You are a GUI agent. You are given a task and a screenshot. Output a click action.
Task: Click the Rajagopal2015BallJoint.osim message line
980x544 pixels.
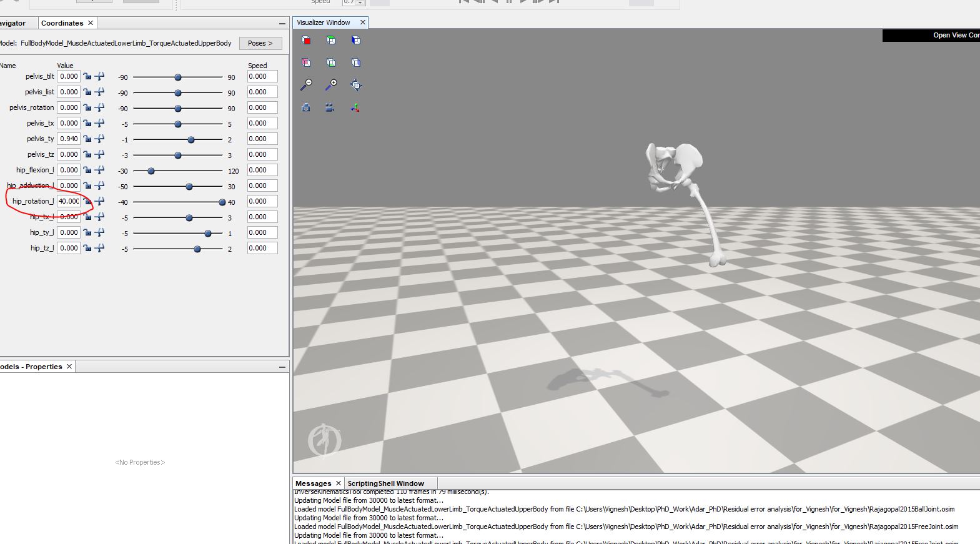click(624, 509)
